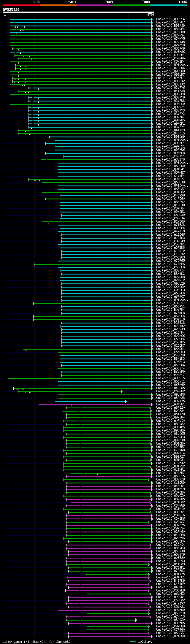Open hit UniRef100_B9SA39
Screen dimensions: 190x644
pyautogui.click(x=170, y=26)
